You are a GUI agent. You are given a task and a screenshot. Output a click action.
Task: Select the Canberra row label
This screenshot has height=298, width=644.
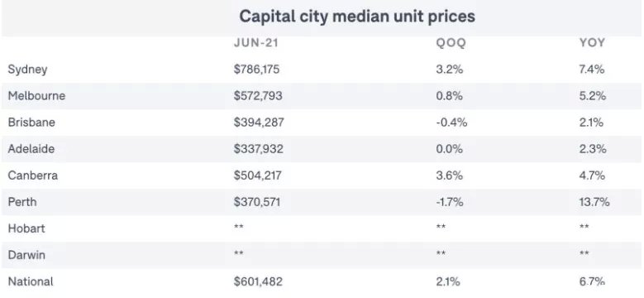[x=33, y=175]
